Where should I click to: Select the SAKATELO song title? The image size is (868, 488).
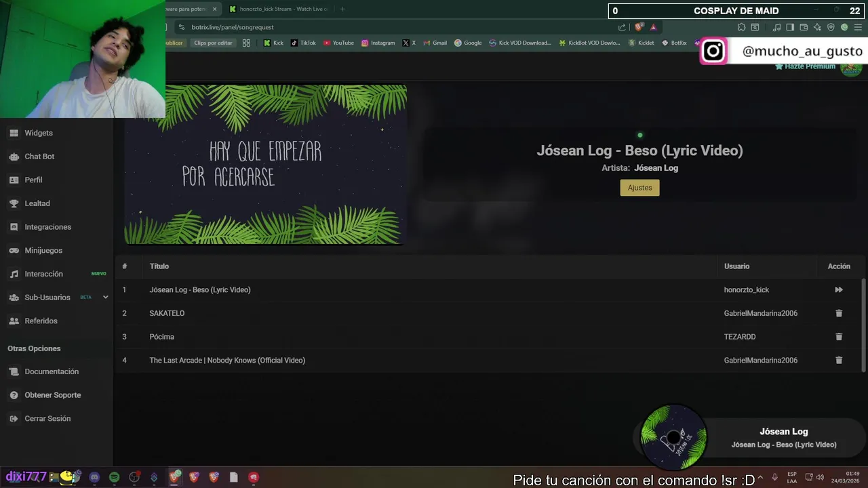[x=167, y=313]
